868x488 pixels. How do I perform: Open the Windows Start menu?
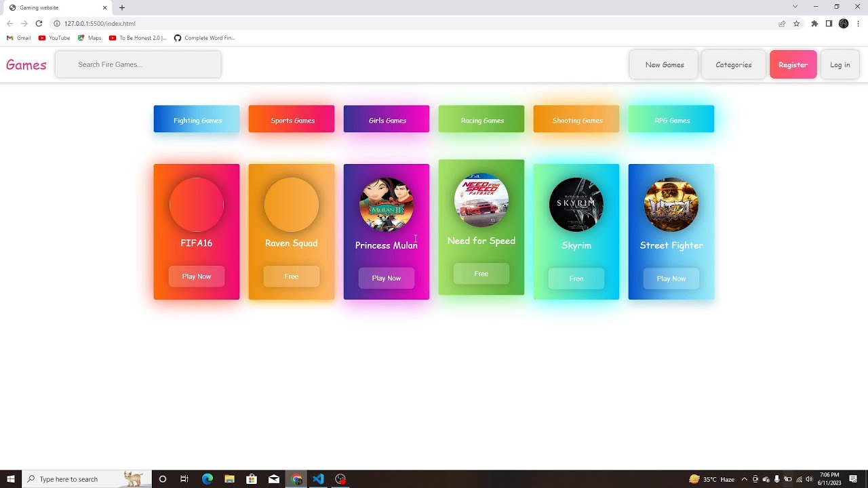pyautogui.click(x=11, y=479)
